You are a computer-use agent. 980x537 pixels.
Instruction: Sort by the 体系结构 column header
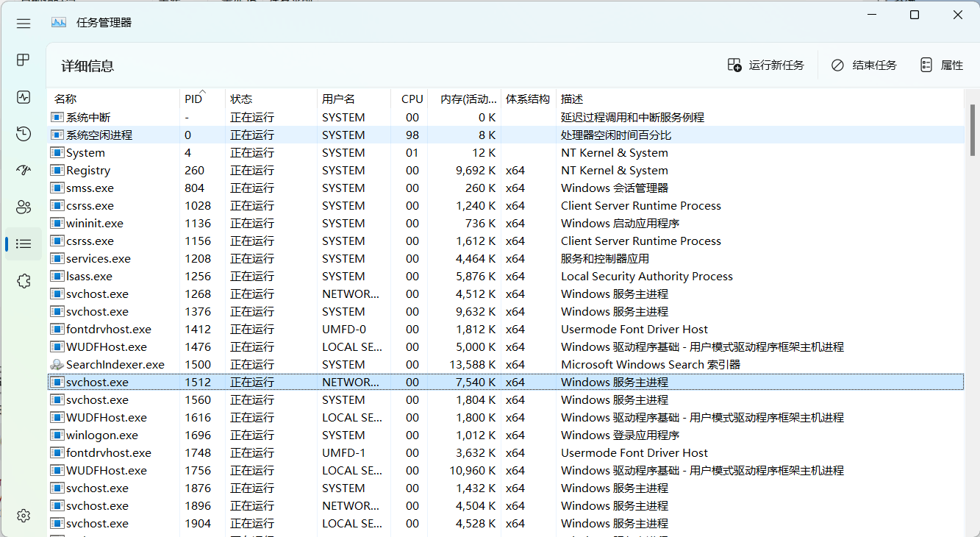[x=529, y=99]
